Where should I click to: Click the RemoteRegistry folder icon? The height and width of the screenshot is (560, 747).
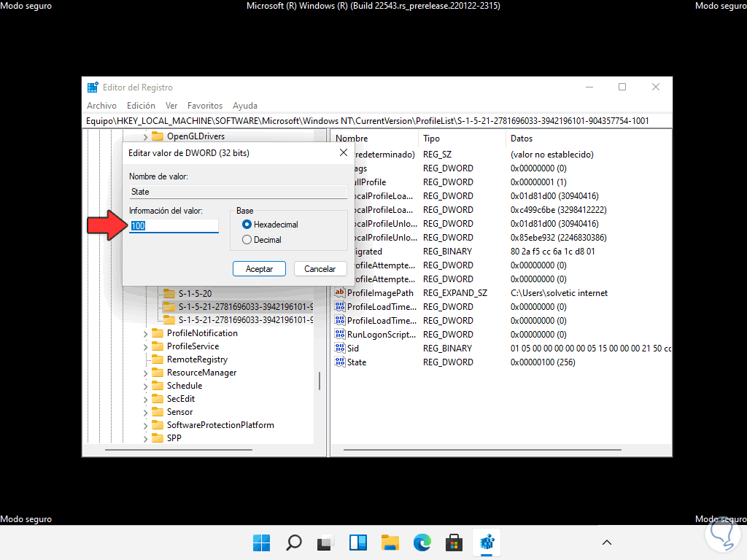(158, 359)
